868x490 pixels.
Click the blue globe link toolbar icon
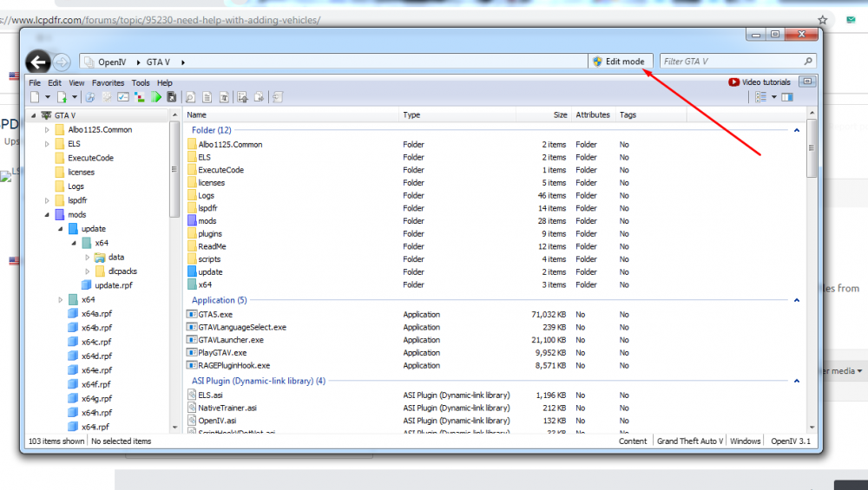pos(90,97)
